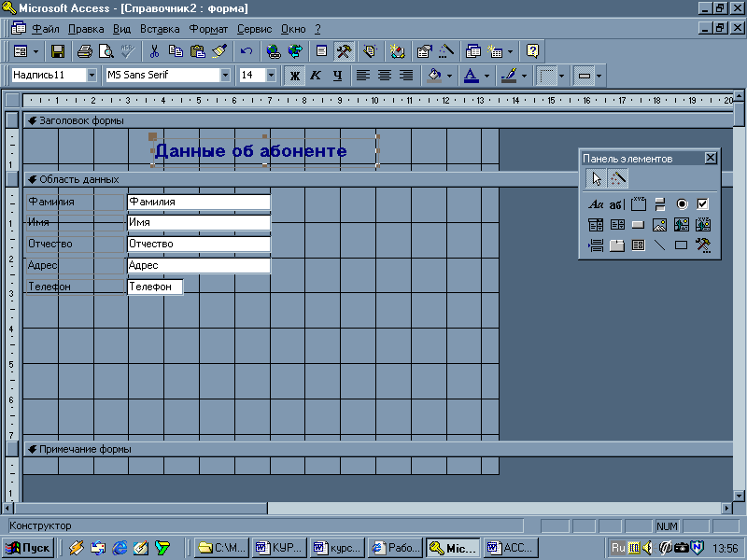Pick the Combo Box control tool

[596, 225]
